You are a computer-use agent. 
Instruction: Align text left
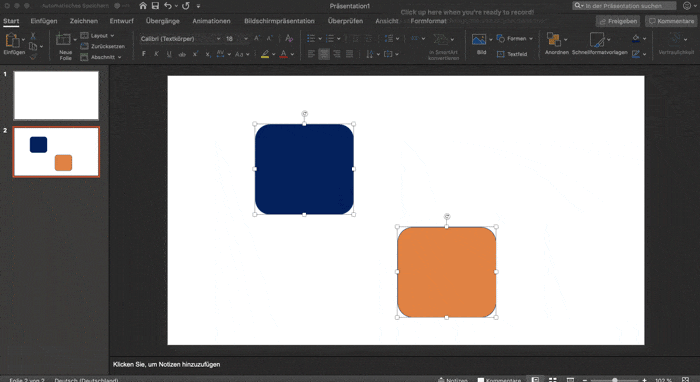click(312, 54)
